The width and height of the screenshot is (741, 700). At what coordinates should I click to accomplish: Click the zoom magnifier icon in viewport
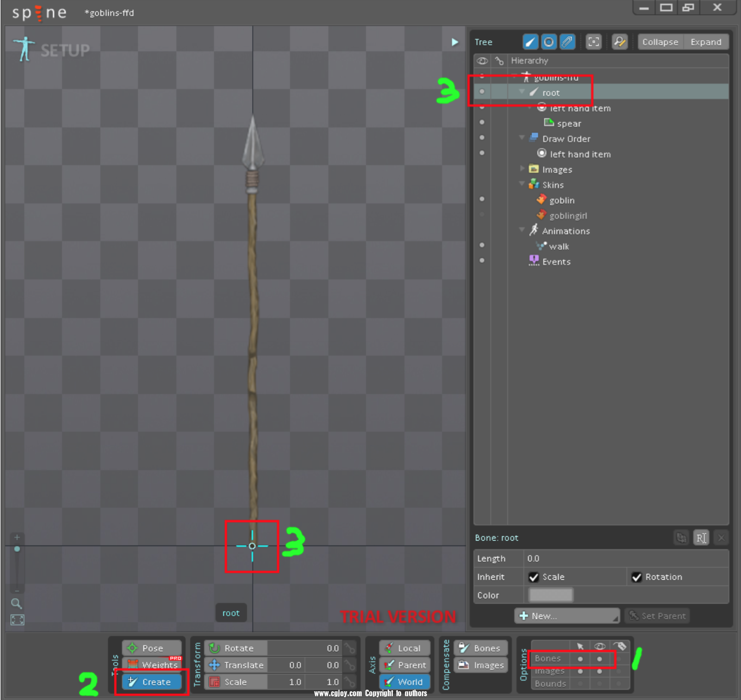pos(16,603)
